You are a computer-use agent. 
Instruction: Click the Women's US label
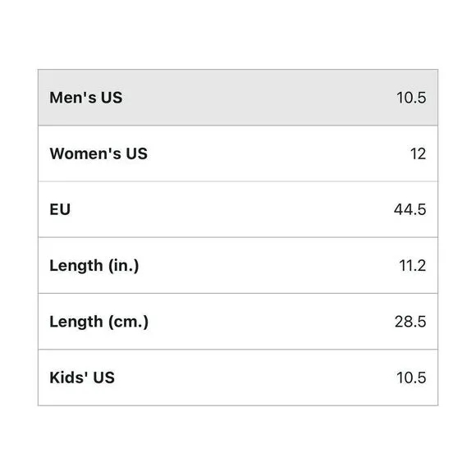coord(98,153)
